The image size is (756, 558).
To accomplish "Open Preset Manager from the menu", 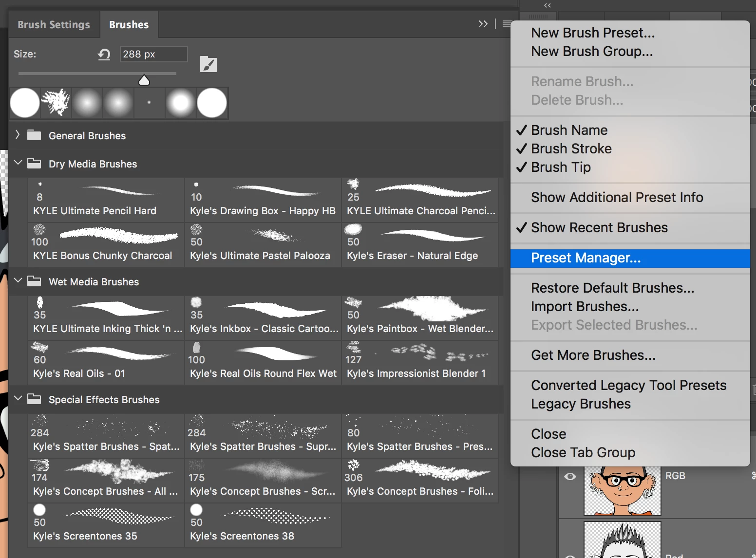I will (630, 258).
